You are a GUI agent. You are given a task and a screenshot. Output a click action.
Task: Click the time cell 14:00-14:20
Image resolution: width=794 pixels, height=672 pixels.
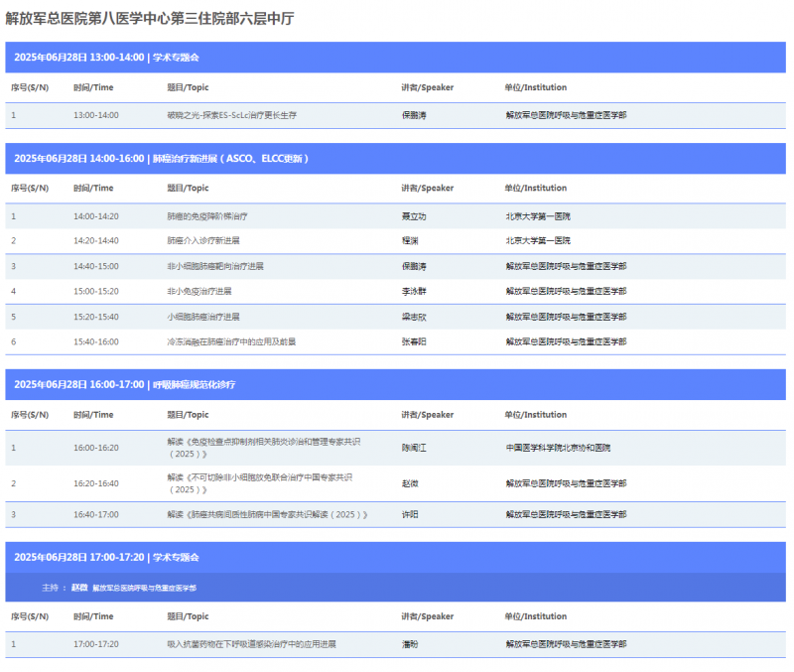click(96, 216)
